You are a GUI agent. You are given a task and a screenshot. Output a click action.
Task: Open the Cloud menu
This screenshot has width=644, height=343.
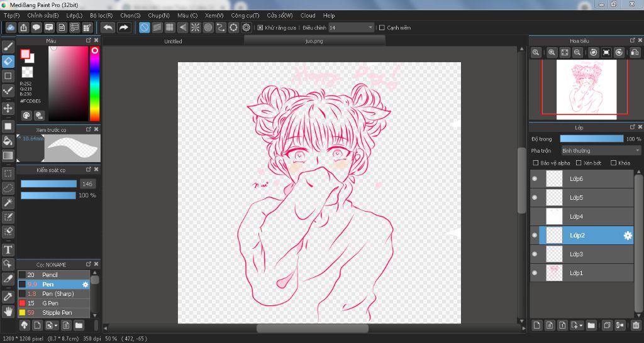coord(308,16)
